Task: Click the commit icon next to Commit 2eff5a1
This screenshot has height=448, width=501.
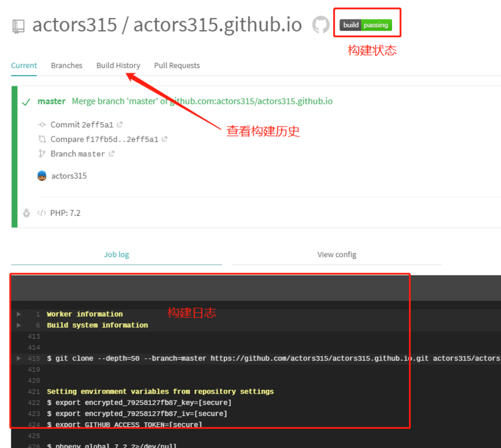Action: pyautogui.click(x=42, y=125)
